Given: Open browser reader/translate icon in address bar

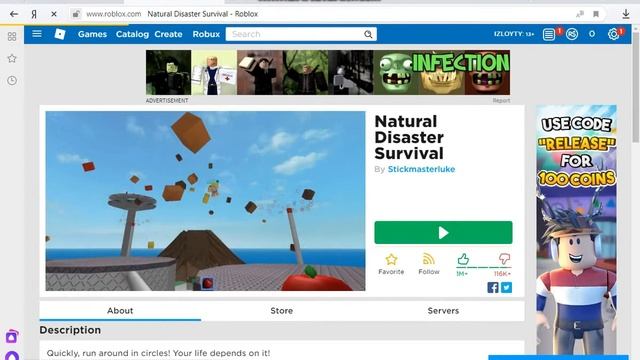Looking at the screenshot, I should [x=580, y=14].
